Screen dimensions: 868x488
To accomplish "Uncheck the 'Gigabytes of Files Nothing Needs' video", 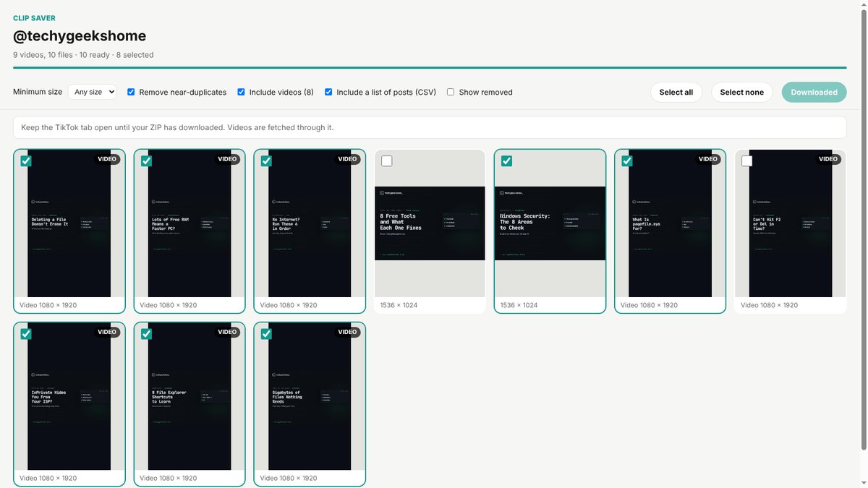I will click(266, 334).
